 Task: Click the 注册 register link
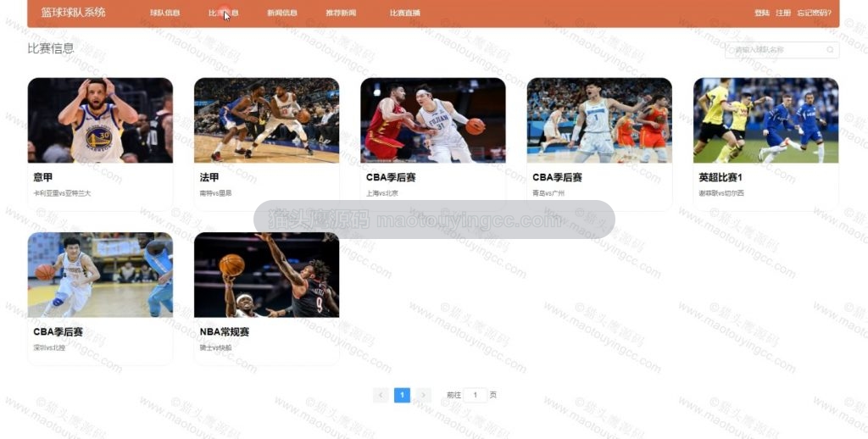pyautogui.click(x=782, y=13)
